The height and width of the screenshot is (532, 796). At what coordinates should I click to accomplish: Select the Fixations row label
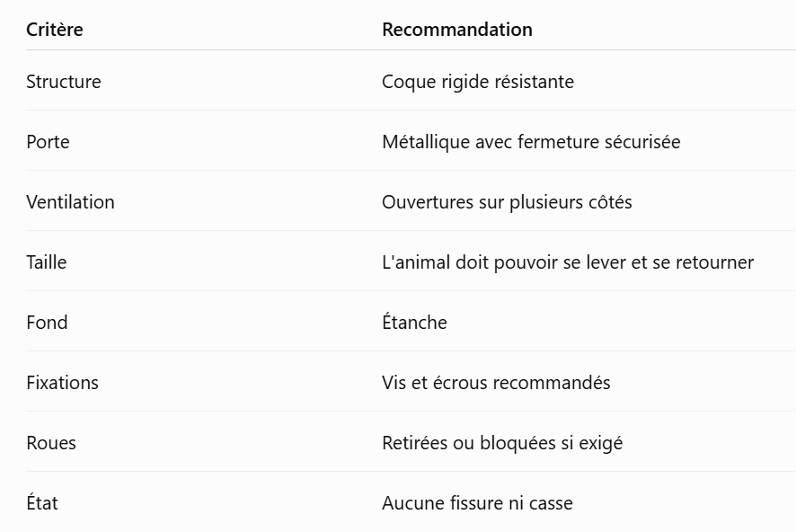click(63, 383)
